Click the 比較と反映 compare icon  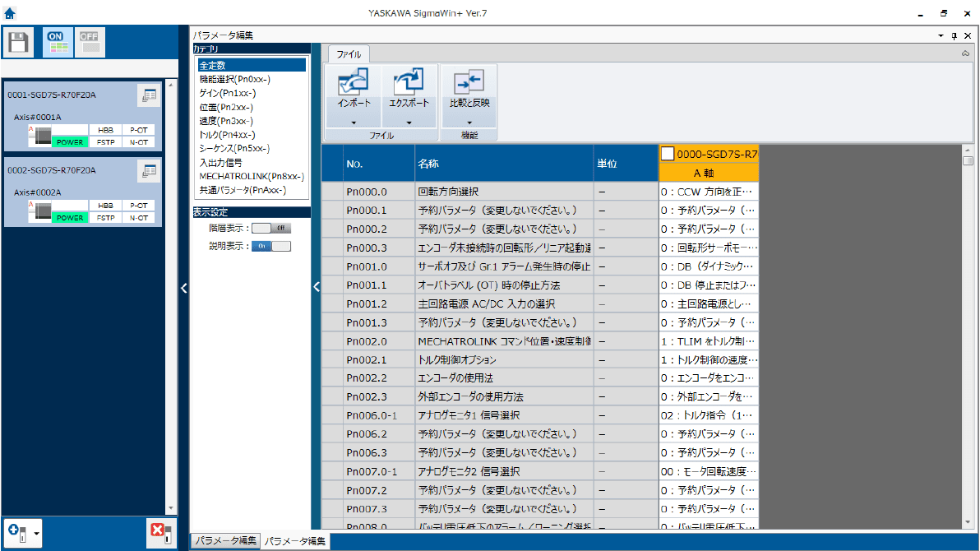(x=469, y=83)
